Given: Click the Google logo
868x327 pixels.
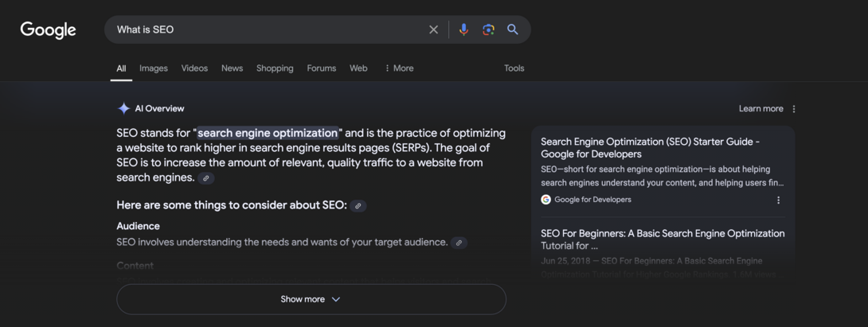Looking at the screenshot, I should [x=48, y=30].
